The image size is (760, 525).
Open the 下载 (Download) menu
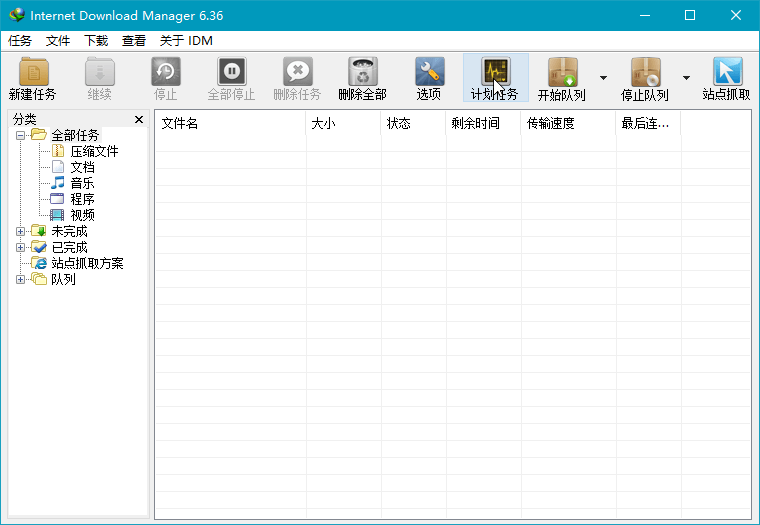(x=96, y=41)
